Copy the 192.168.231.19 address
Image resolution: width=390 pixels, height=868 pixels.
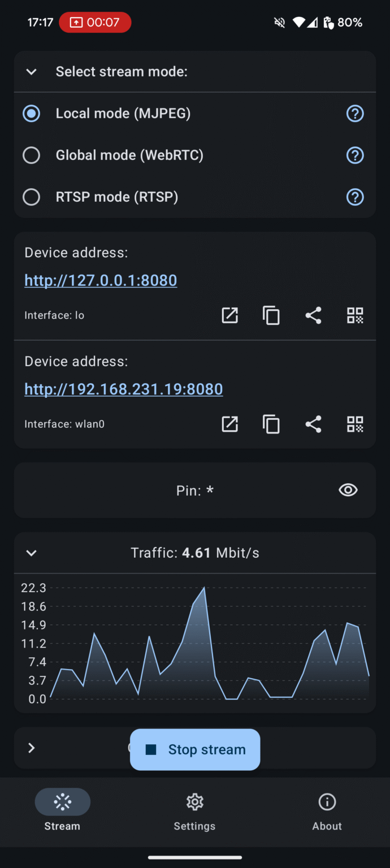tap(271, 424)
